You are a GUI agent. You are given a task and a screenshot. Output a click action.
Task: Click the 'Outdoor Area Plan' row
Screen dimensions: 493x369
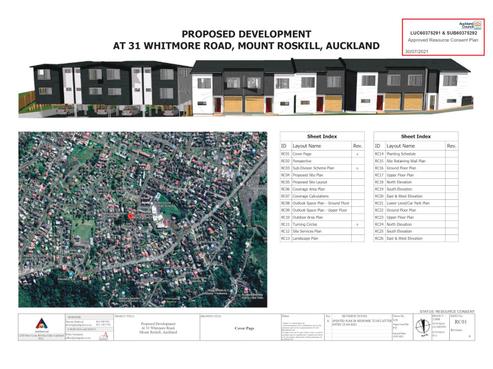pos(322,217)
